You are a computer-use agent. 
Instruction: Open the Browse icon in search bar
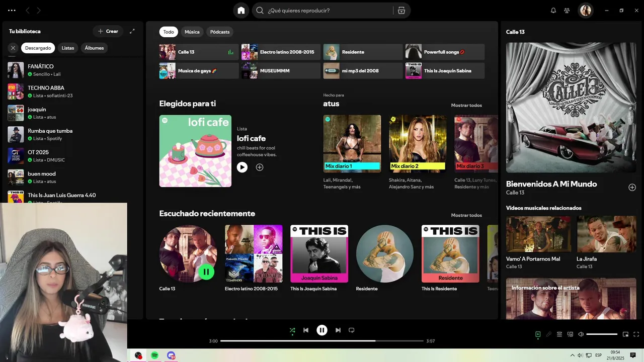coord(401,10)
